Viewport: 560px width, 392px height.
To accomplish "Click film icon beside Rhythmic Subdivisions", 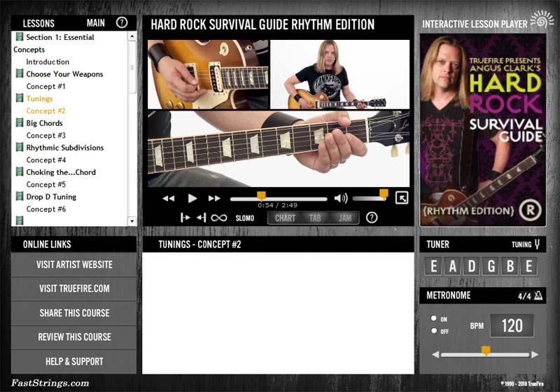I will (20, 147).
